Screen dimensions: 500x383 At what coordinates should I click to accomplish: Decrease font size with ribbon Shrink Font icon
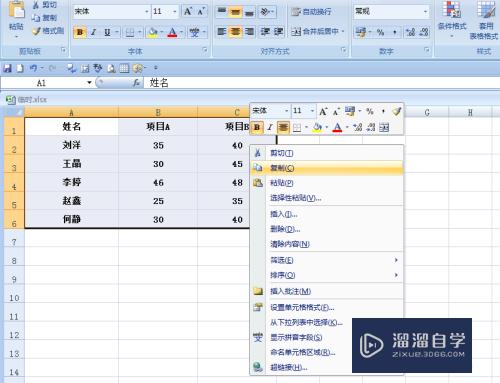201,12
